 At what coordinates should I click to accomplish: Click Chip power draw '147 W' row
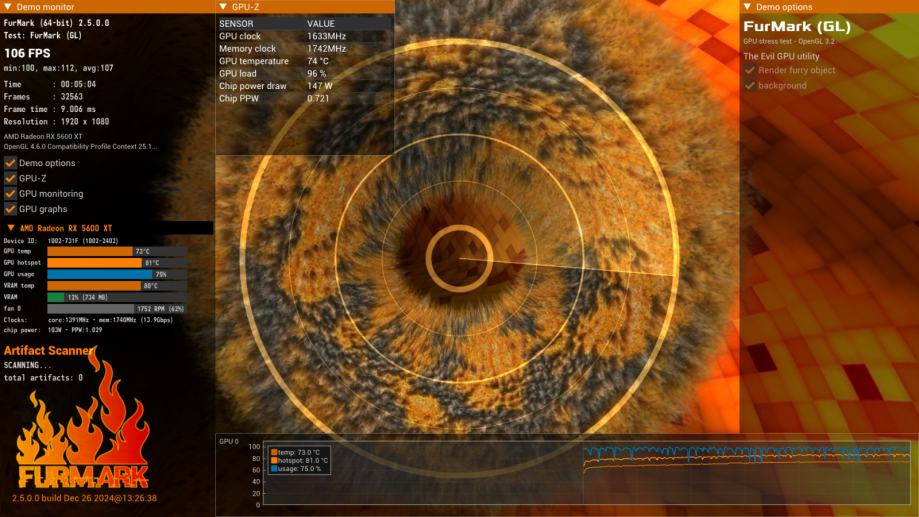click(305, 86)
